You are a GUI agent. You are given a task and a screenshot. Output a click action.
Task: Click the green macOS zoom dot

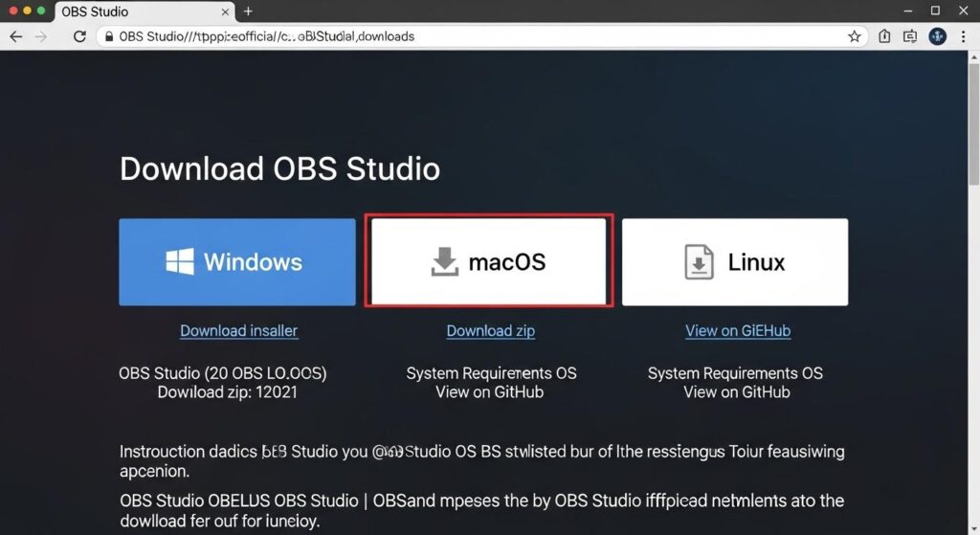(41, 11)
